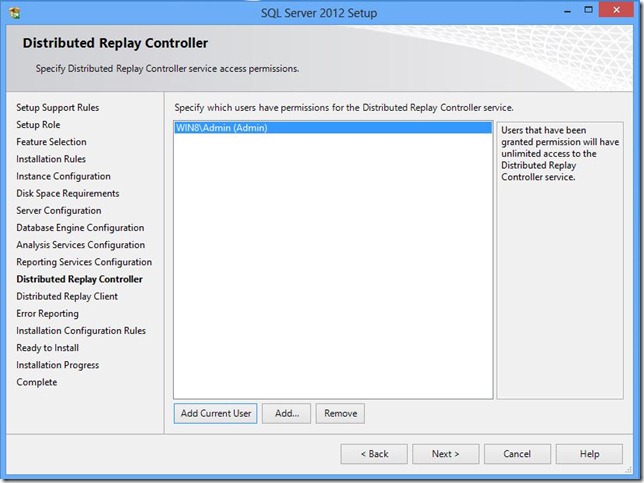
Task: Select the Setup Support Rules step
Action: (58, 108)
